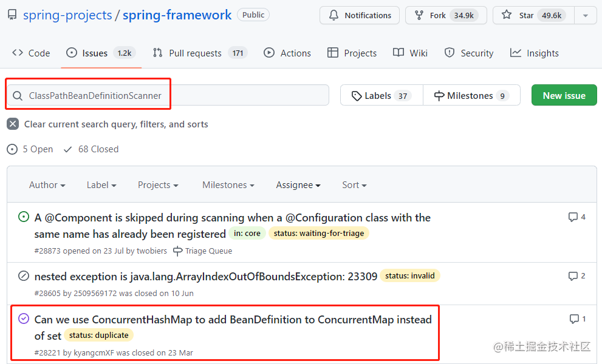Image resolution: width=602 pixels, height=364 pixels.
Task: Create a New issue
Action: 564,95
